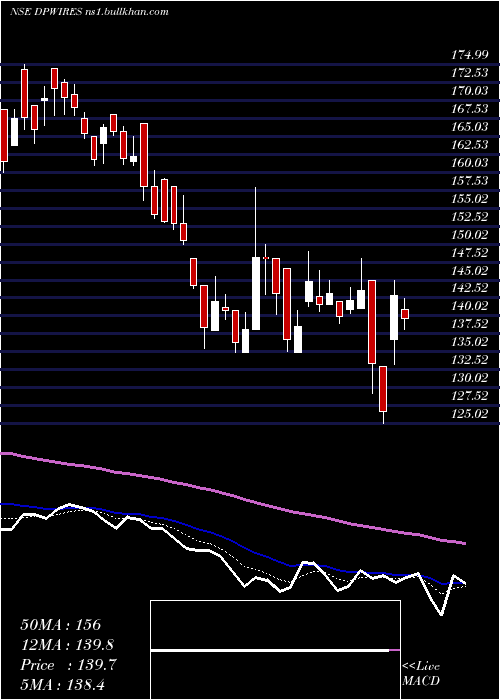Click the 150.02 price axis label
The image size is (500, 700).
pos(470,234)
